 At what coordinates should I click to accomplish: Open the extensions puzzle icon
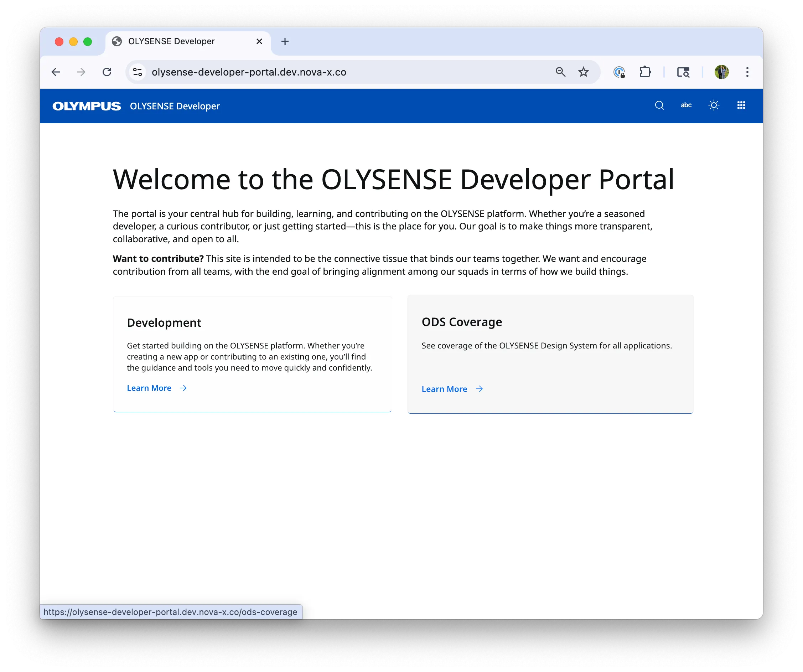[645, 72]
